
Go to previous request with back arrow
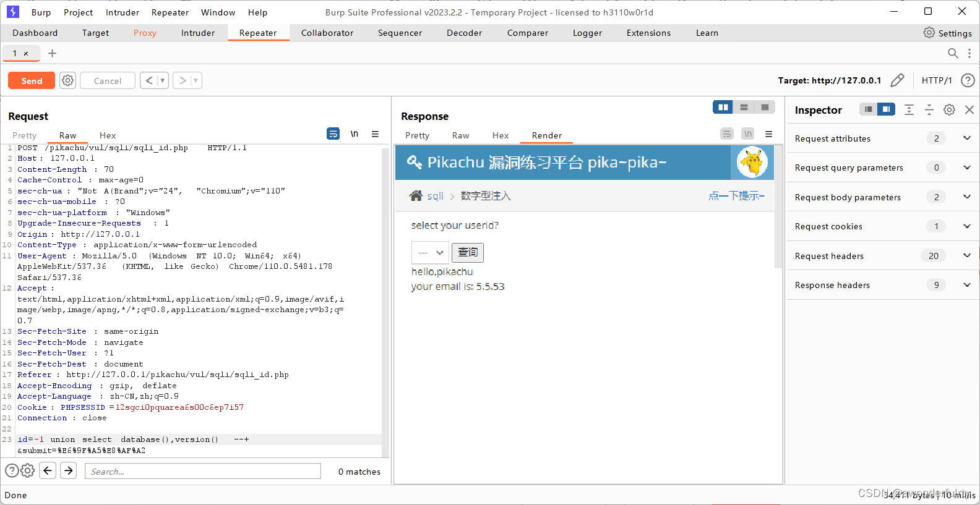(148, 80)
